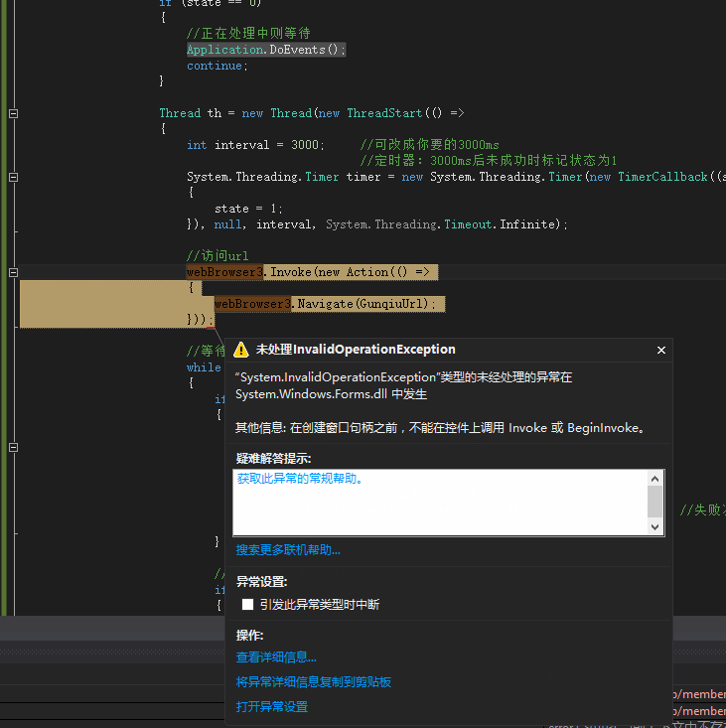Collapse the System.Threading.Timer code block

pos(14,177)
